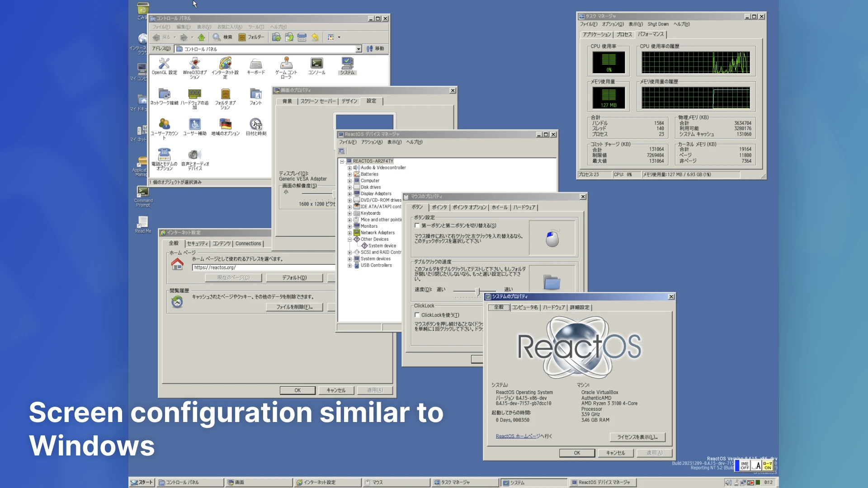This screenshot has width=868, height=488.
Task: Open the date and time icon
Action: click(256, 124)
